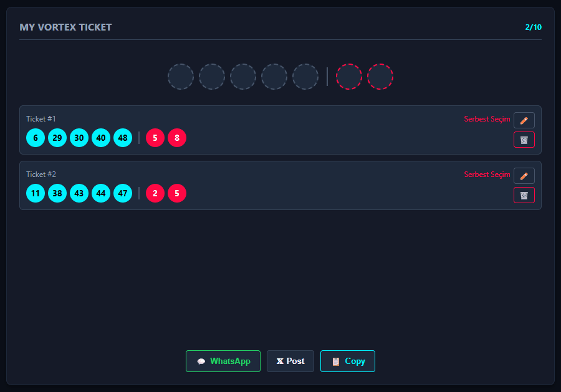
Task: Click cyan ball number 48 in Ticket #1
Action: (123, 138)
